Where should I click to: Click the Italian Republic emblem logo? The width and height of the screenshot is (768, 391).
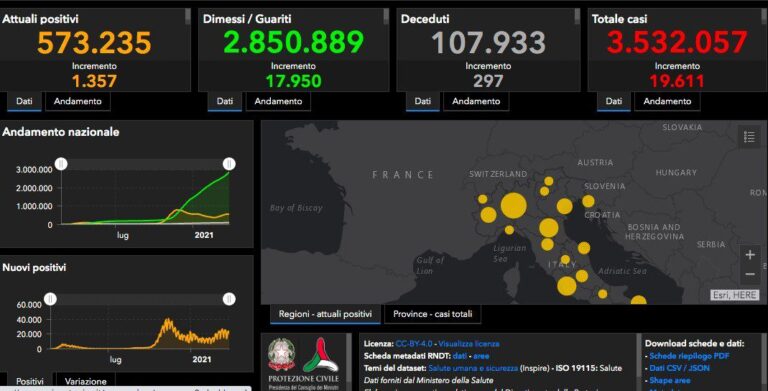point(282,355)
